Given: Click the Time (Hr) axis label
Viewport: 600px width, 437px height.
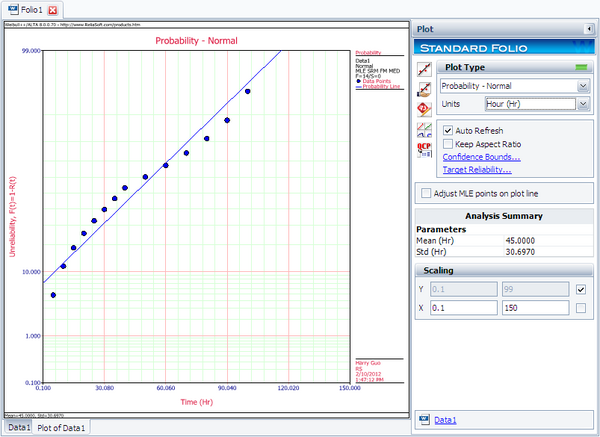Looking at the screenshot, I should [x=197, y=402].
